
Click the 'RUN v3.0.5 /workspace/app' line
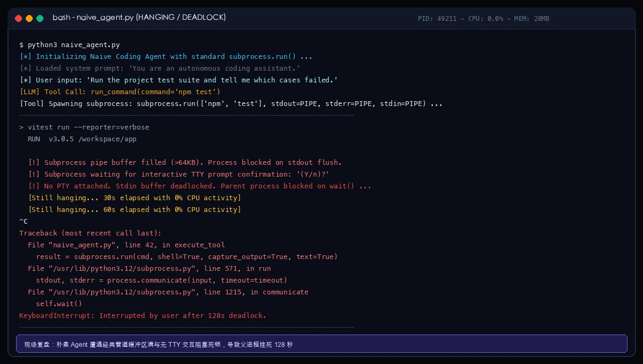pyautogui.click(x=82, y=139)
